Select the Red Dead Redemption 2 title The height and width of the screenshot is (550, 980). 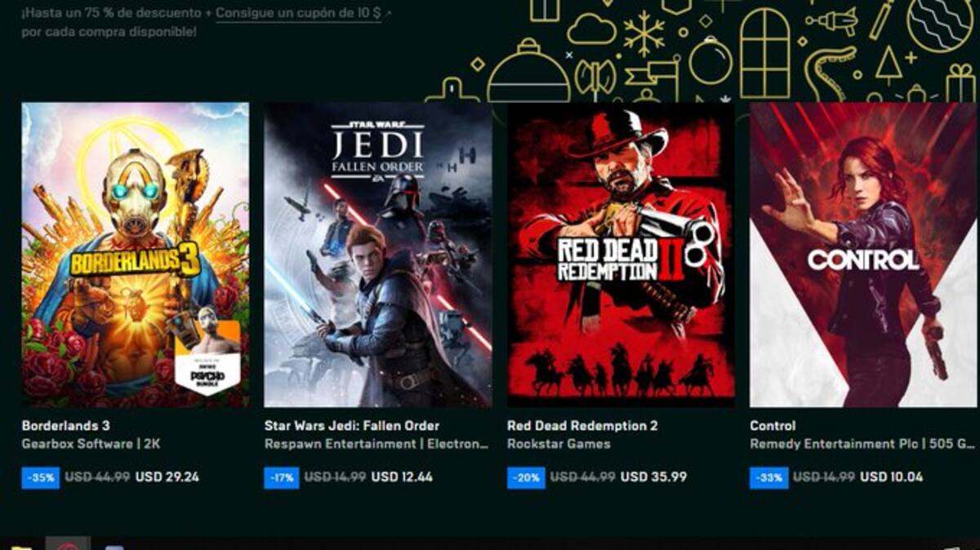click(x=582, y=426)
